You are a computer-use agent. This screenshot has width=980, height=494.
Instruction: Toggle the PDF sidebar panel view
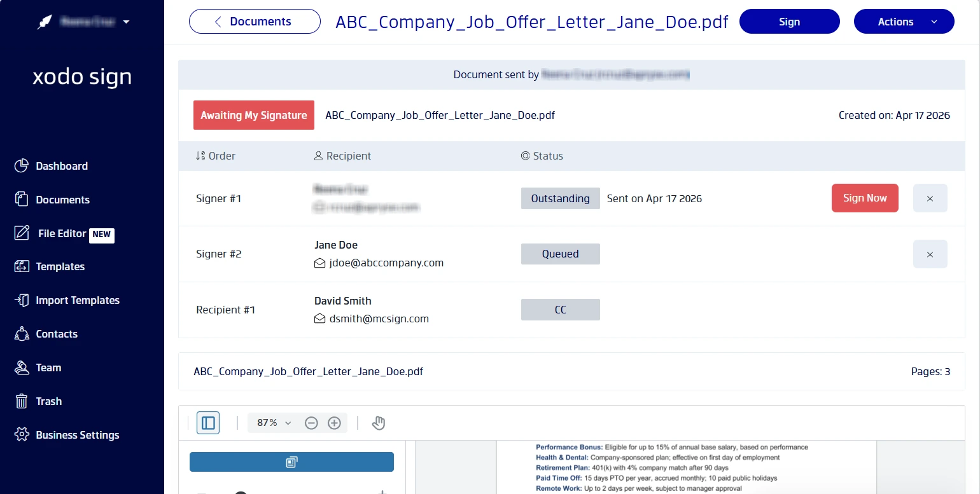tap(207, 422)
